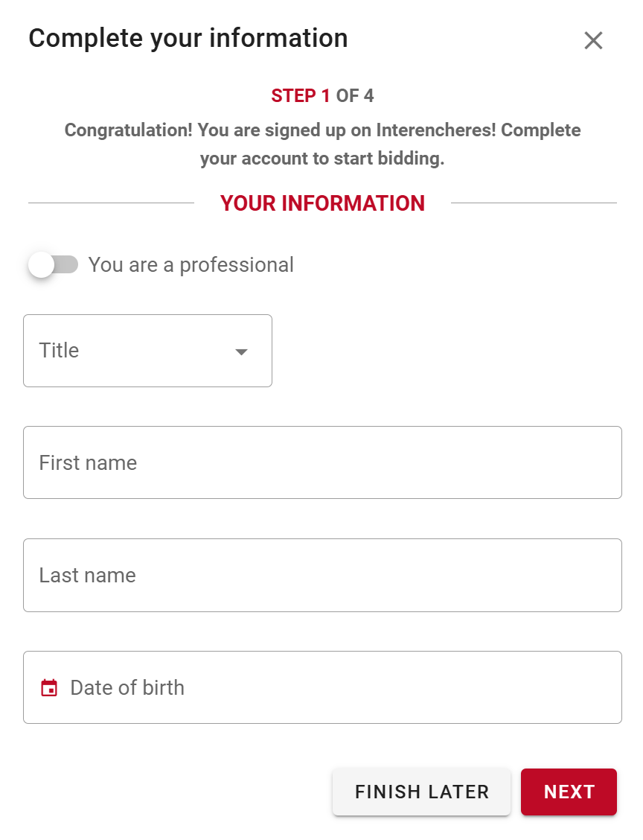
Task: Click the white knob of the professional switch
Action: [x=41, y=264]
